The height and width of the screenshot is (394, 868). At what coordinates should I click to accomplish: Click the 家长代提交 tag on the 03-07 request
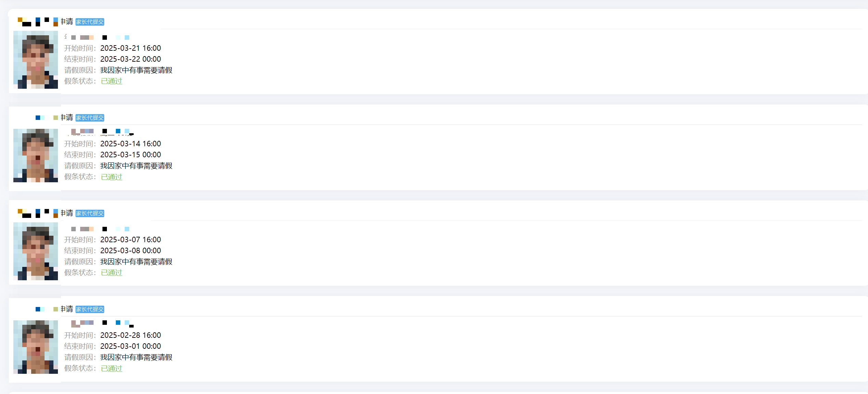(90, 213)
